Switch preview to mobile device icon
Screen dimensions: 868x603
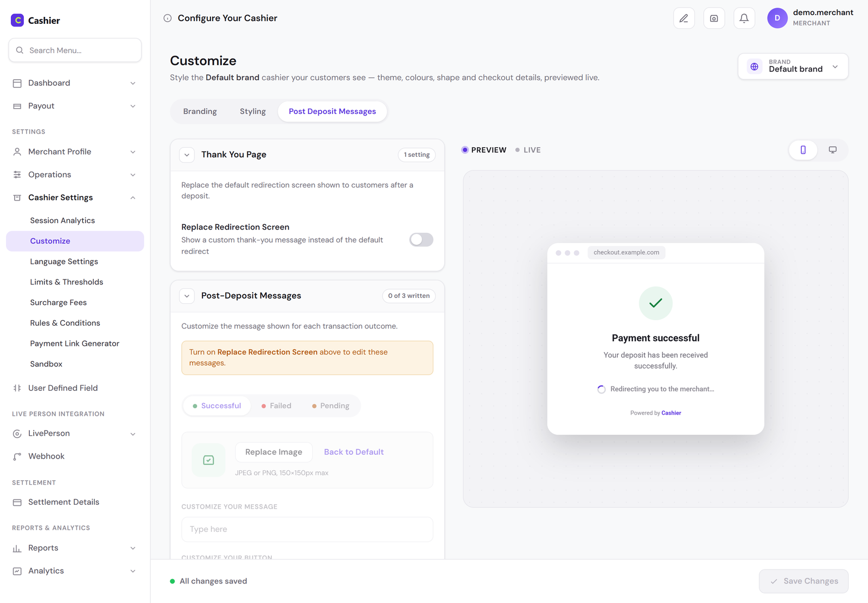click(803, 150)
